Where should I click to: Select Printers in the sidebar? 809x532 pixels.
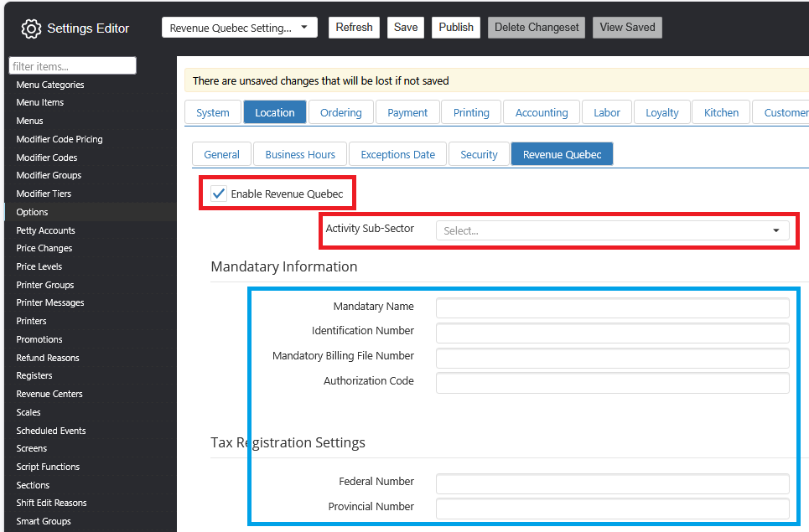pos(31,321)
